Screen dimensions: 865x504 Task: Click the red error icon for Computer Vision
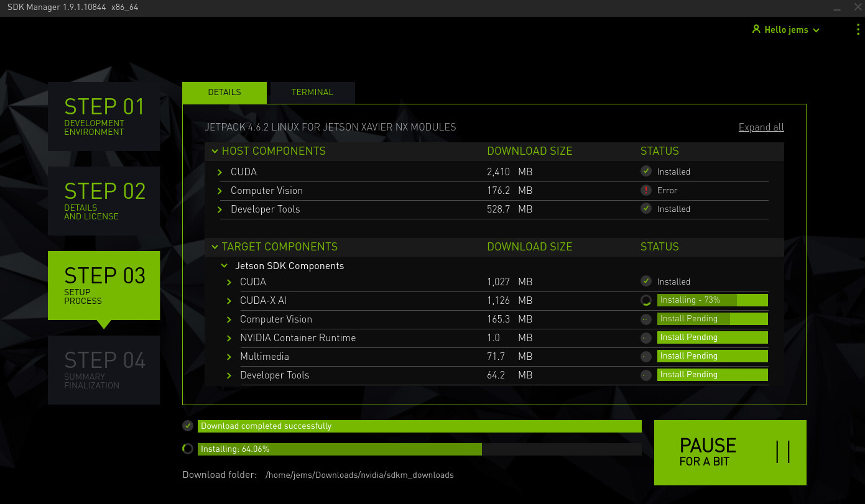click(646, 190)
